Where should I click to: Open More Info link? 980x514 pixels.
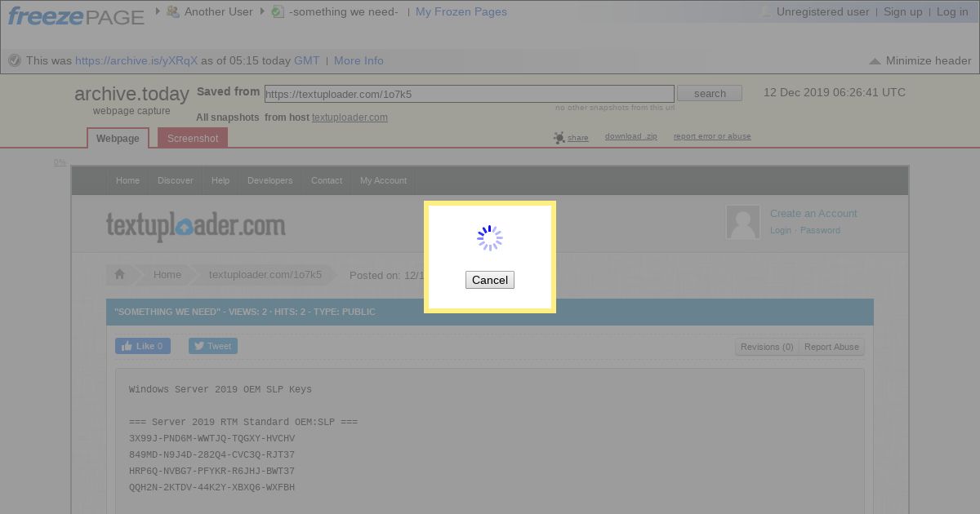pyautogui.click(x=359, y=60)
